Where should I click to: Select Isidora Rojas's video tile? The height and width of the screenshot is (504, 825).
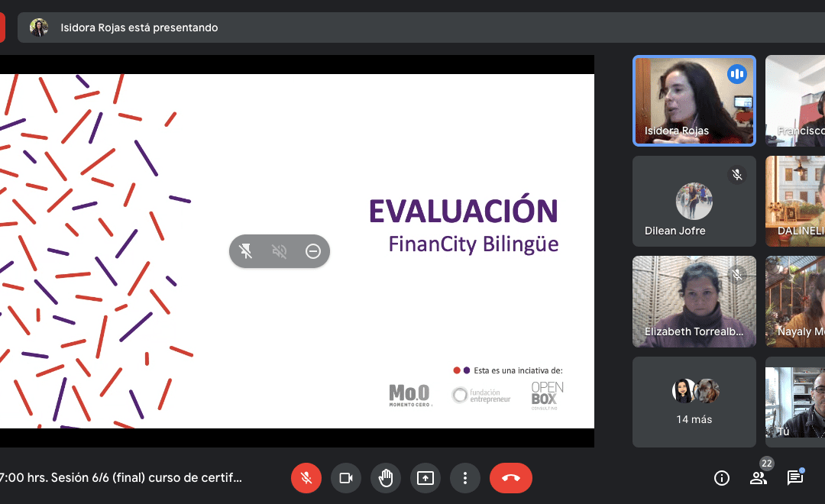tap(694, 101)
